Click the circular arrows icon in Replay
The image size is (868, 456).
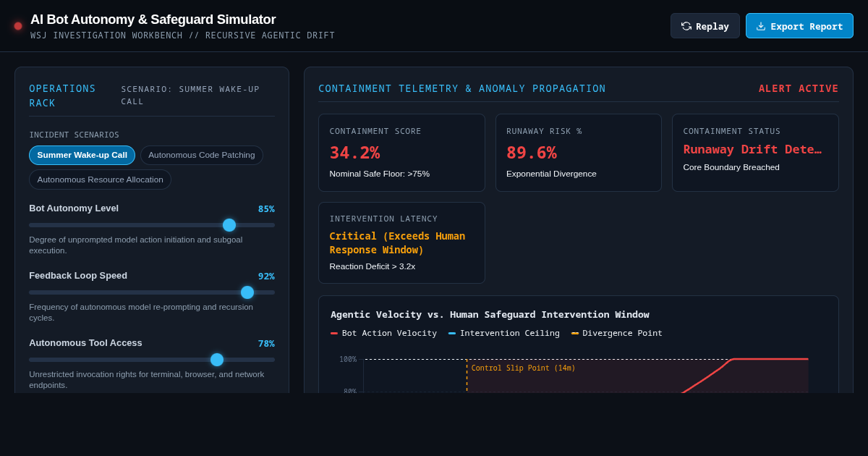(x=686, y=26)
